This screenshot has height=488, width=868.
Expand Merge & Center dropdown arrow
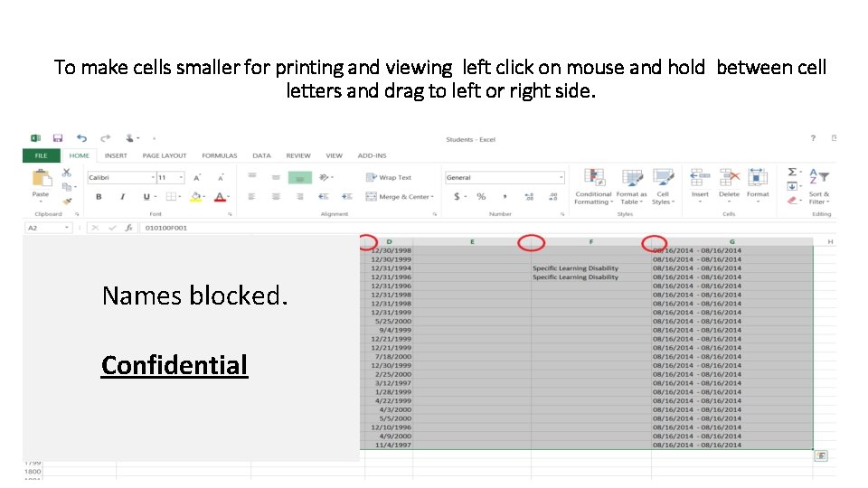coord(432,196)
